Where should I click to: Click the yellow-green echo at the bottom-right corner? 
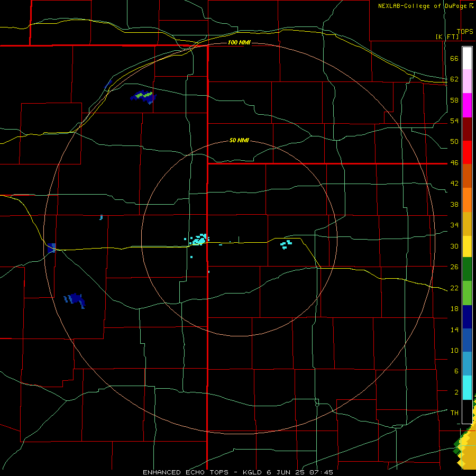tap(466, 446)
